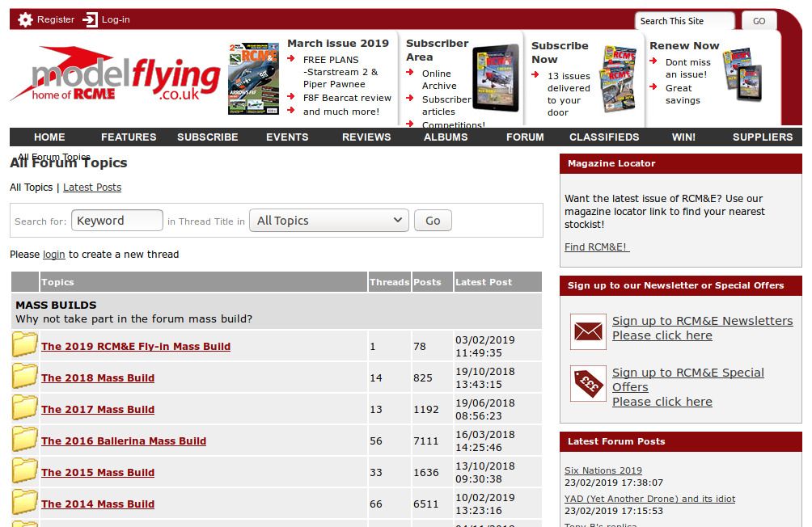Click red arrow beside FREE PLANS
Viewport: 812px width, 527px height.
coord(291,58)
